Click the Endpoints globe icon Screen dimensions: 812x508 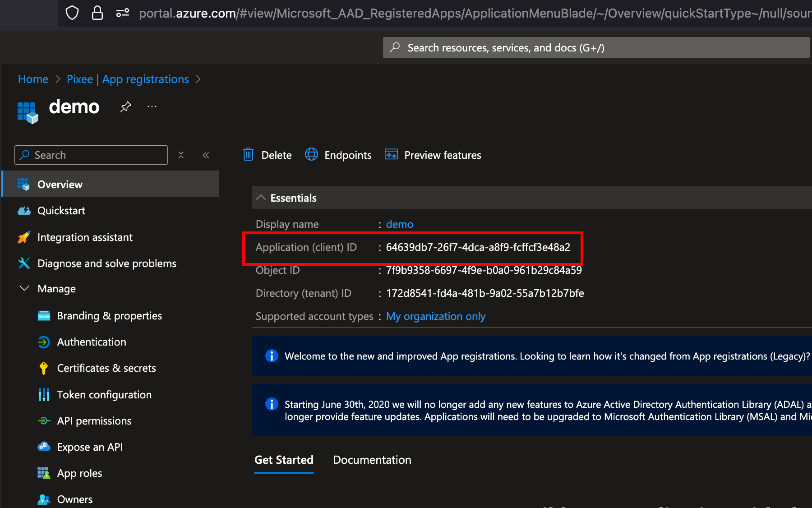tap(311, 154)
